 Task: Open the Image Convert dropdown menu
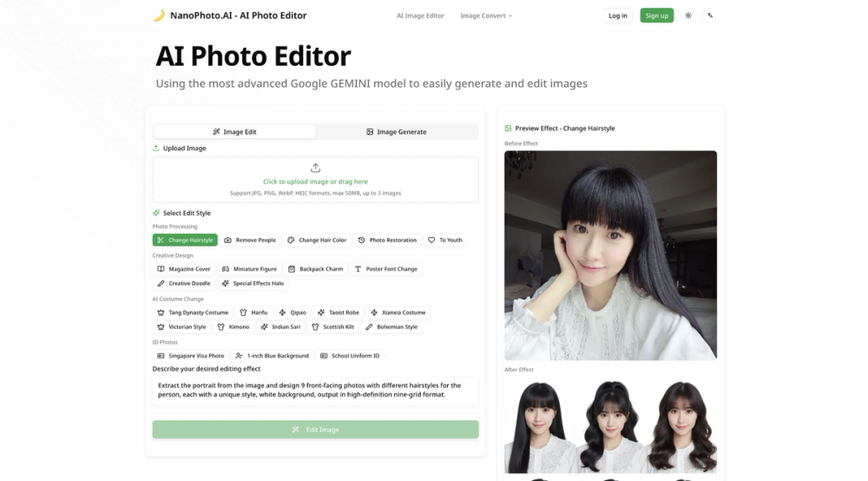(486, 16)
